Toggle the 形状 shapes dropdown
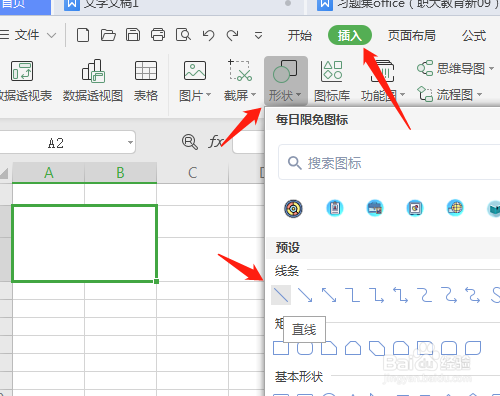500x396 pixels. click(286, 81)
